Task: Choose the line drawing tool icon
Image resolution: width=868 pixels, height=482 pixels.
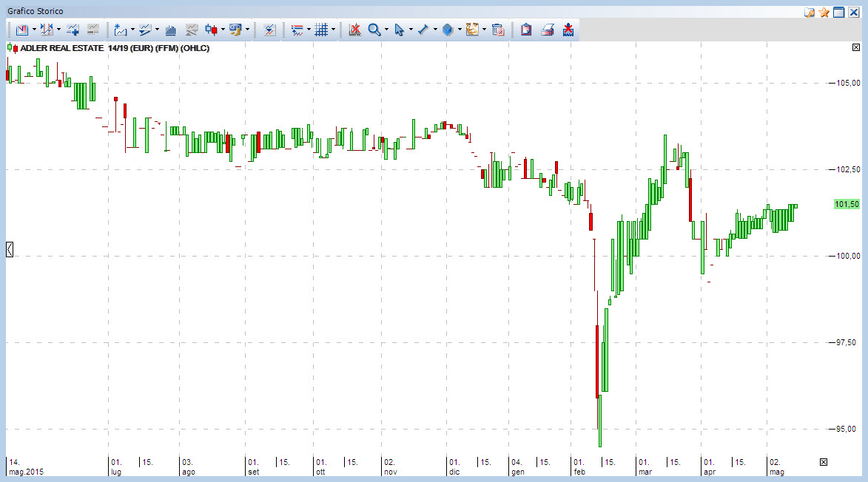Action: (x=423, y=30)
